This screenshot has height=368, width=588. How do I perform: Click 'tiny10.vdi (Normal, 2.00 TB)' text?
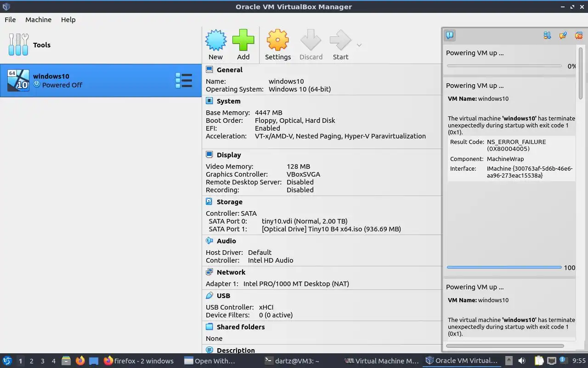pyautogui.click(x=305, y=221)
